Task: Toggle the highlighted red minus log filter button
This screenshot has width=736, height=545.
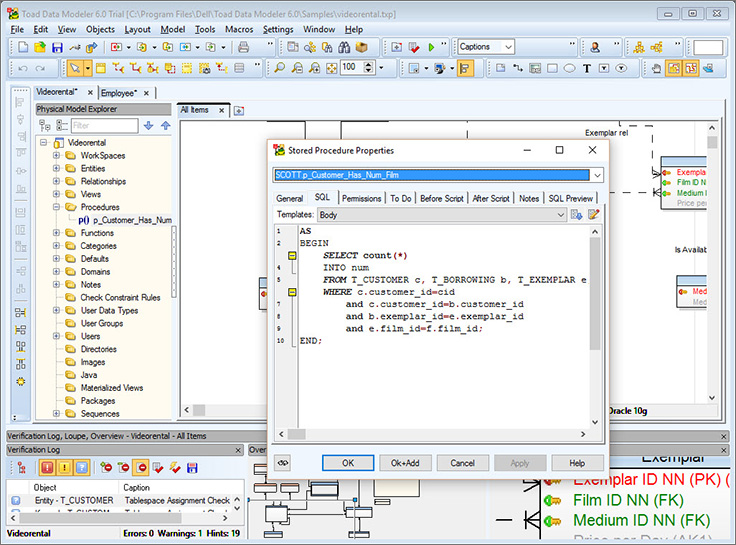Action: point(141,468)
